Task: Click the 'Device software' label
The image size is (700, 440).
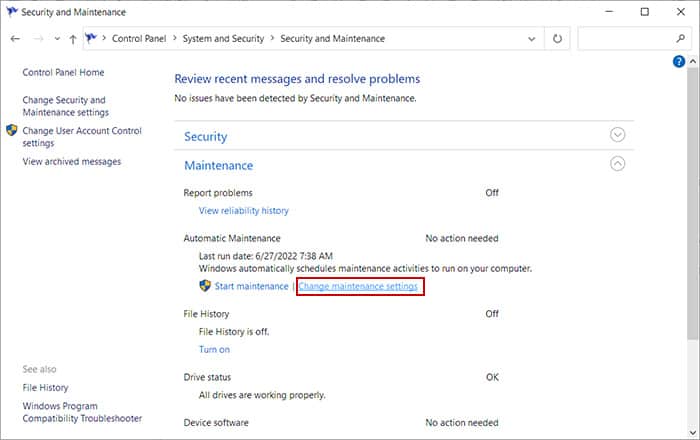Action: tap(216, 423)
